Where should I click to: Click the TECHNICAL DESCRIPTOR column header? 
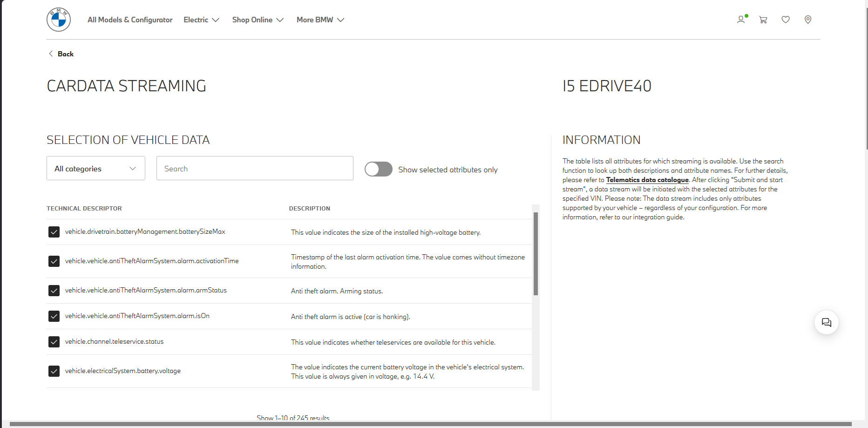pos(84,209)
